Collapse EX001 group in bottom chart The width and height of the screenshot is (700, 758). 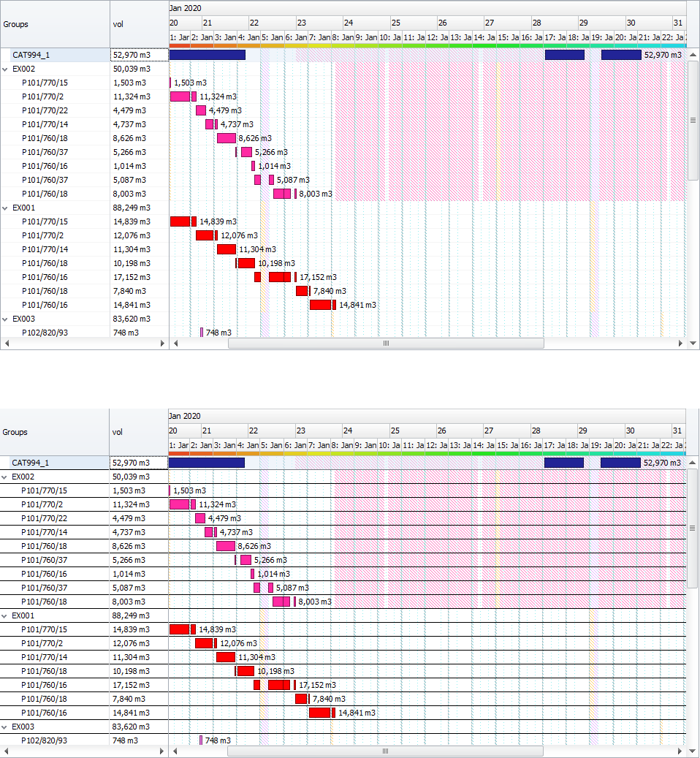point(4,616)
